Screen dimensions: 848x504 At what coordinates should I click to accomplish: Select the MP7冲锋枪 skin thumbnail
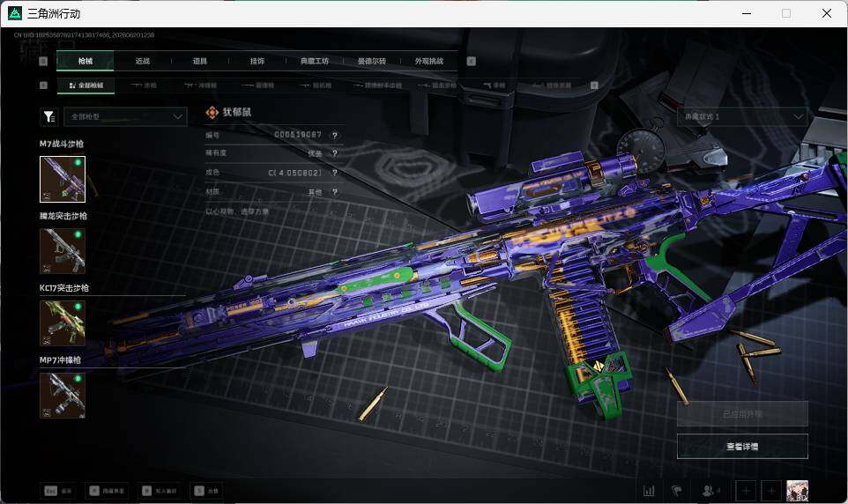tap(63, 396)
